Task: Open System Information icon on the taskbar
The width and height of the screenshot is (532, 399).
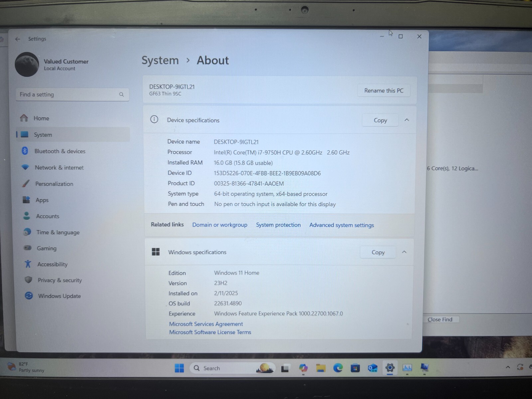Action: coord(424,367)
